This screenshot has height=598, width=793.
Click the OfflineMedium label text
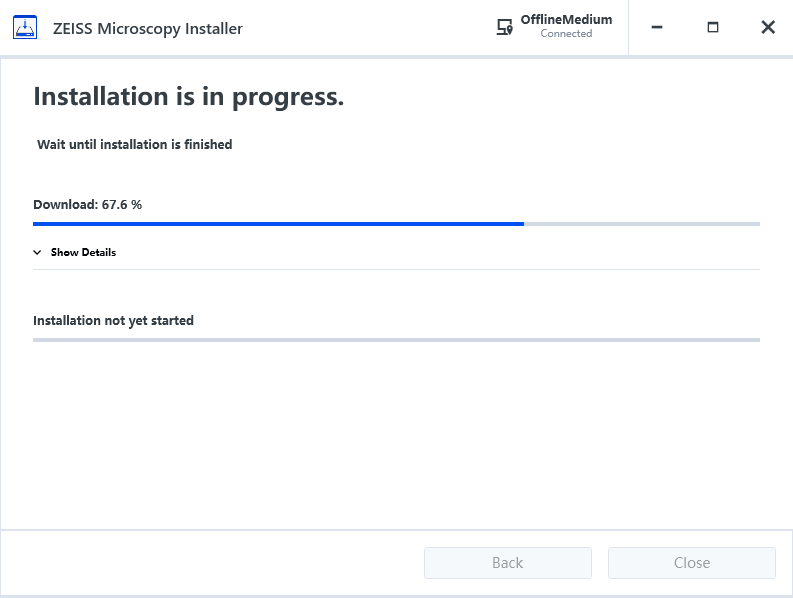[566, 20]
